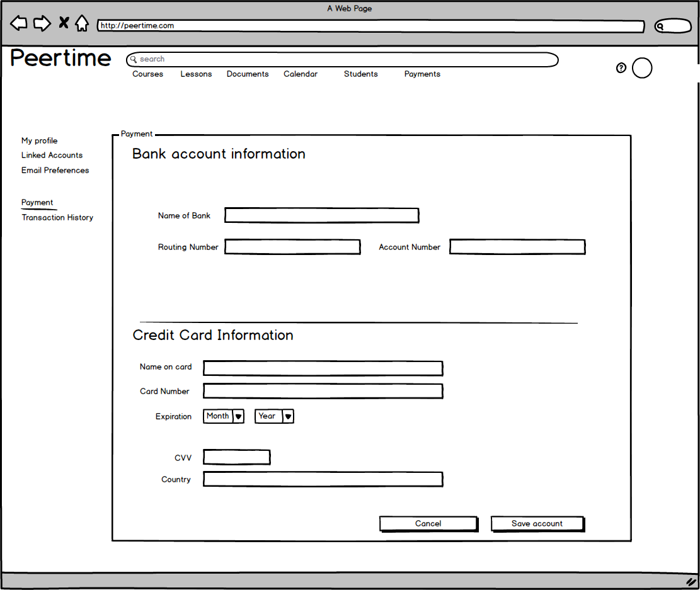Expand the expiration Month dropdown
700x590 pixels.
[224, 416]
